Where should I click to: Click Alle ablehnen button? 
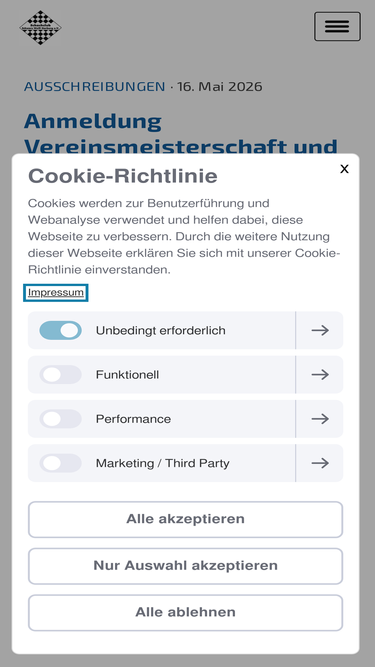[185, 613]
